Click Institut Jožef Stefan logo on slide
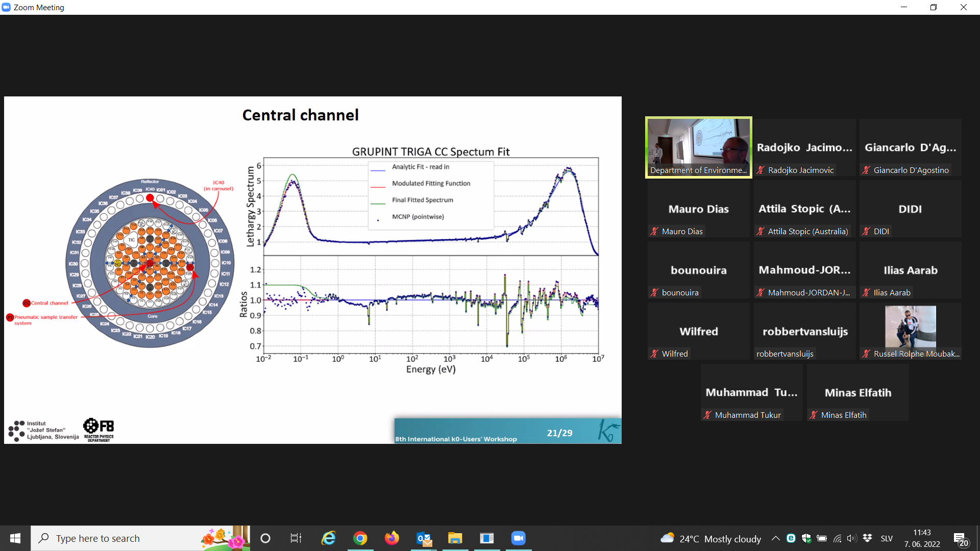This screenshot has height=551, width=980. click(x=43, y=431)
